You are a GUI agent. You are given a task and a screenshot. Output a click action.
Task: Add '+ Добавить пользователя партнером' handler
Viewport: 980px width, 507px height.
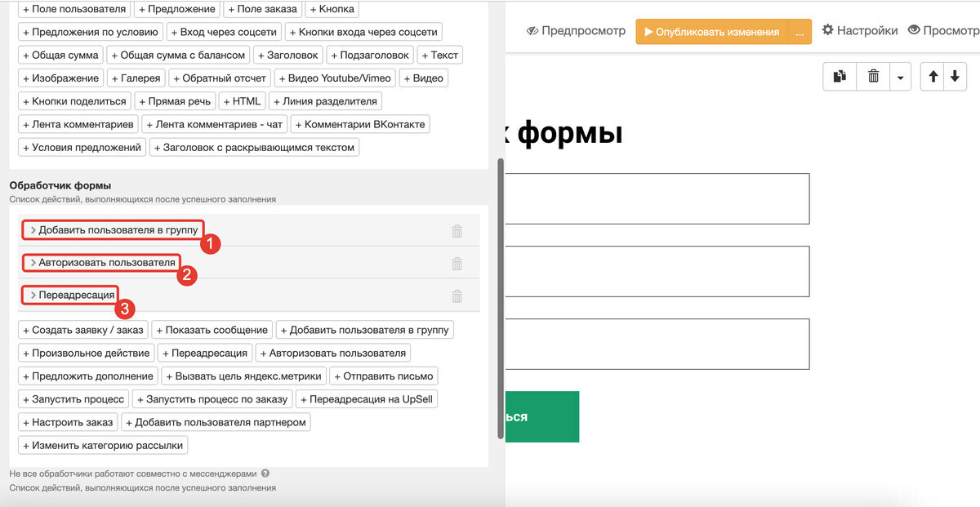(216, 422)
